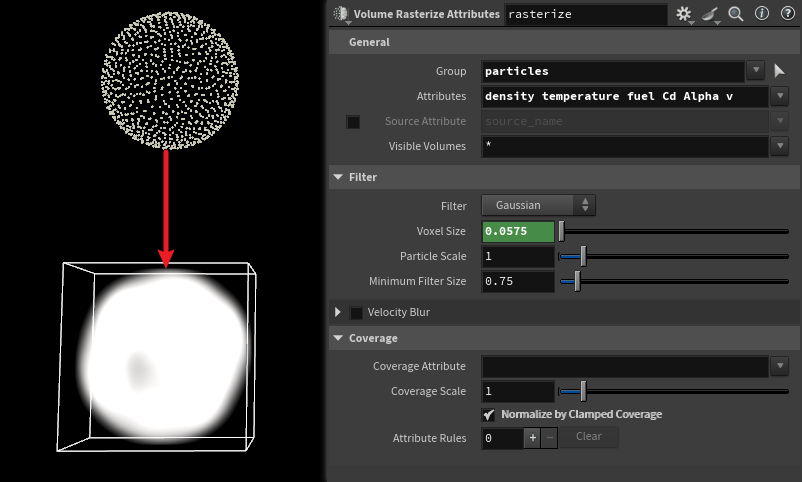Click the Group selection arrow icon
The image size is (802, 482).
point(780,71)
